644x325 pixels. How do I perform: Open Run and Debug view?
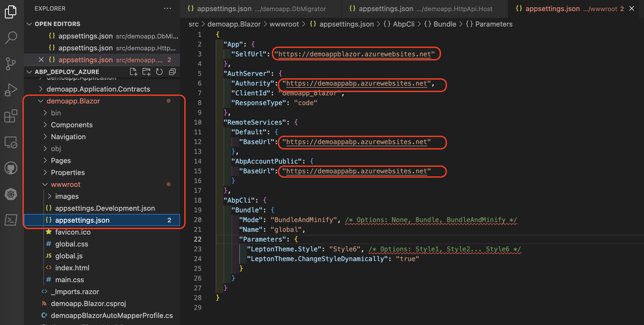[11, 90]
